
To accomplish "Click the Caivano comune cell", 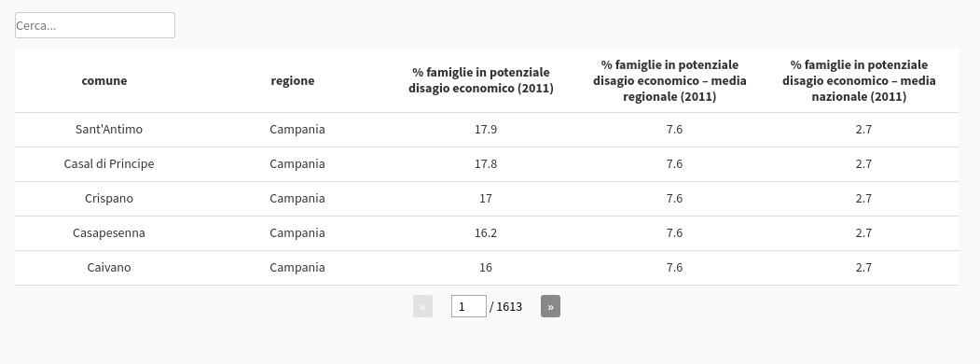I will (109, 268).
